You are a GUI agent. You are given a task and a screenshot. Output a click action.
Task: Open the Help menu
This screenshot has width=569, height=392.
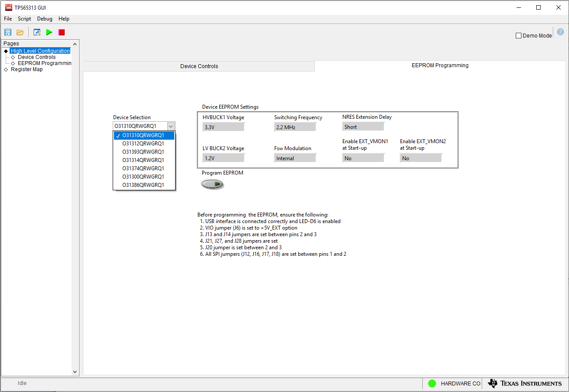point(64,19)
